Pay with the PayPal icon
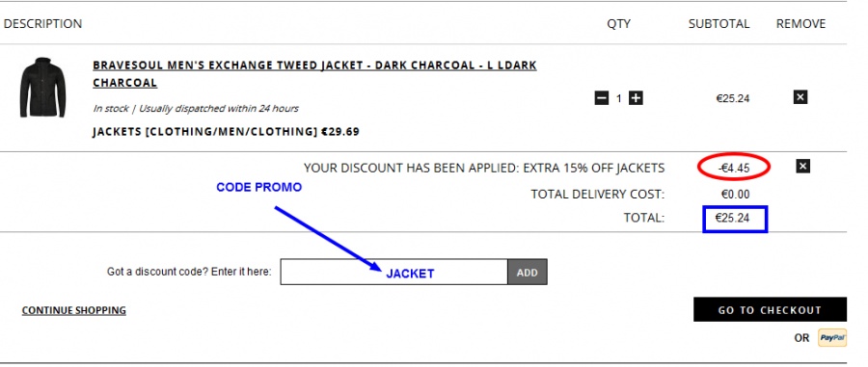The image size is (868, 367). click(832, 338)
